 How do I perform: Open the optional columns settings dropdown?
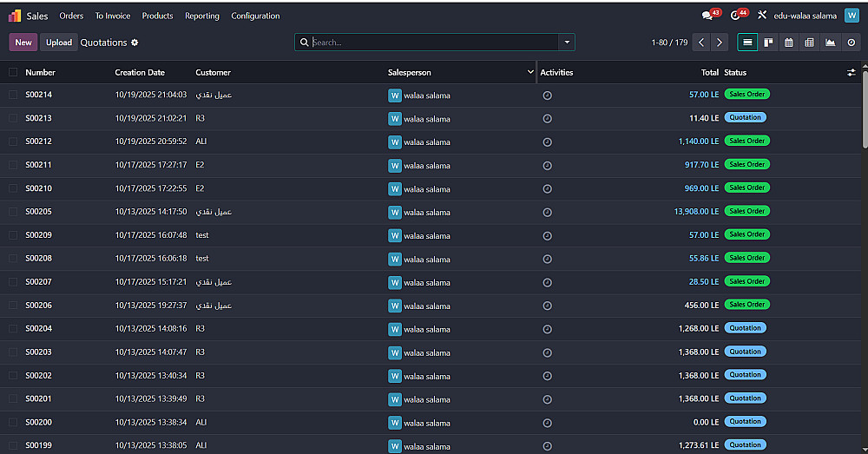tap(852, 73)
